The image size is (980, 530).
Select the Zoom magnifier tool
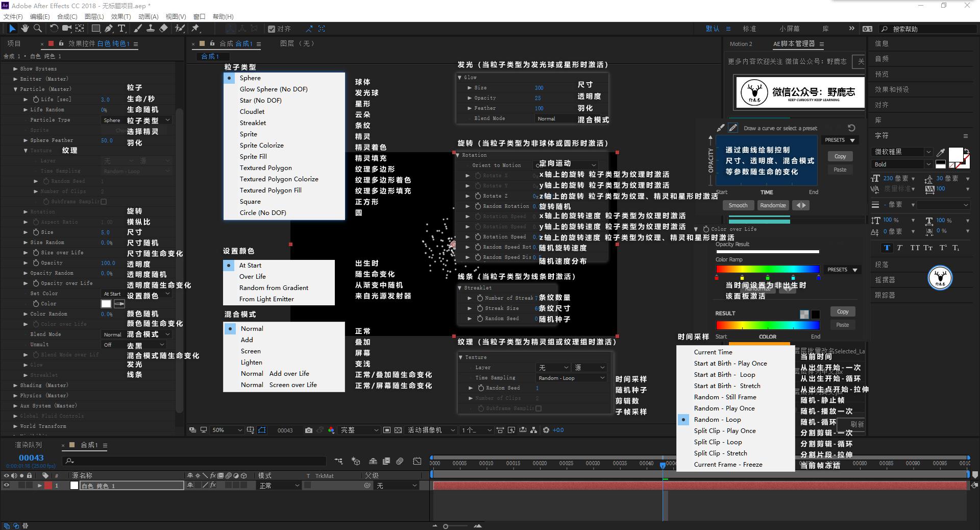[38, 29]
